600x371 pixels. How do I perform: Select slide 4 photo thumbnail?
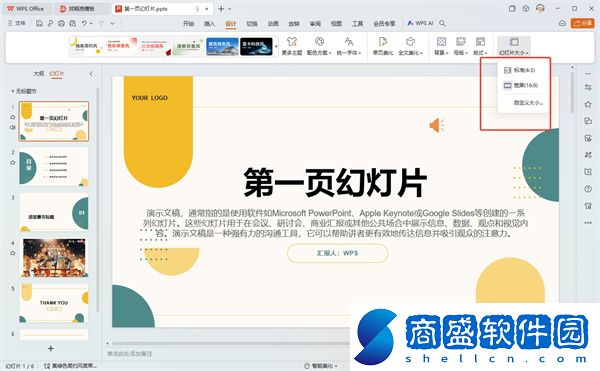click(x=54, y=258)
